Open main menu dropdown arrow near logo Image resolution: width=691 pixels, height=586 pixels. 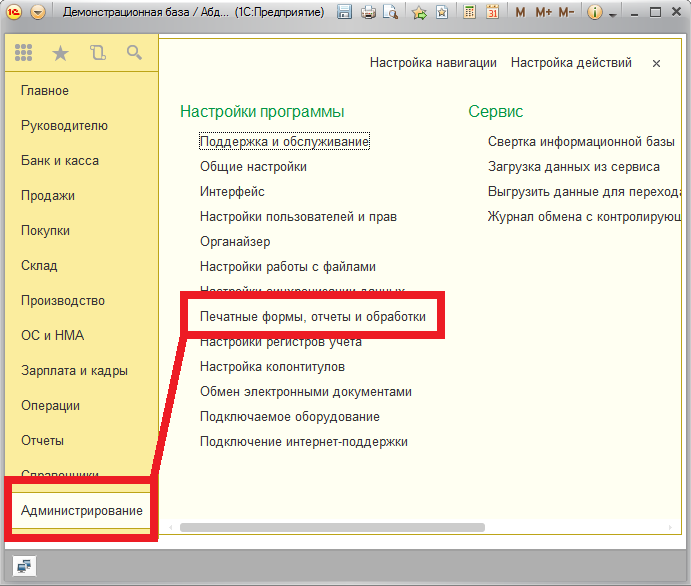coord(38,13)
